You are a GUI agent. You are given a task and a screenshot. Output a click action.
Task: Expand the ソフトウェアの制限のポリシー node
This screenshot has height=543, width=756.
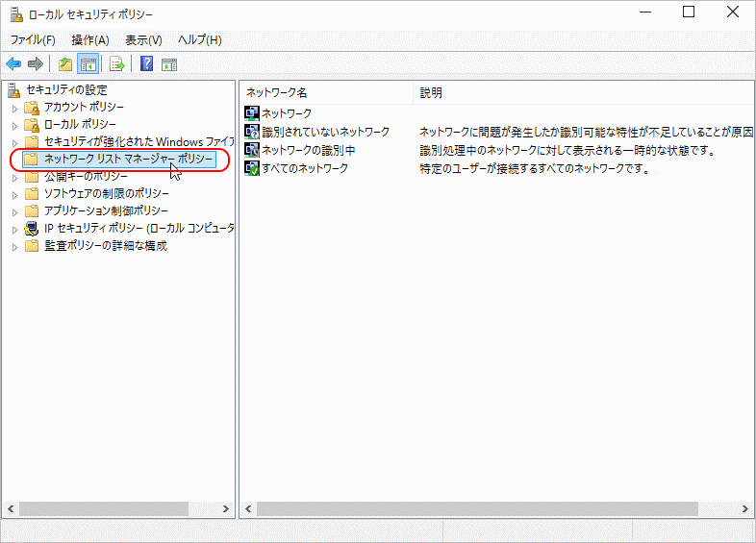pyautogui.click(x=15, y=195)
